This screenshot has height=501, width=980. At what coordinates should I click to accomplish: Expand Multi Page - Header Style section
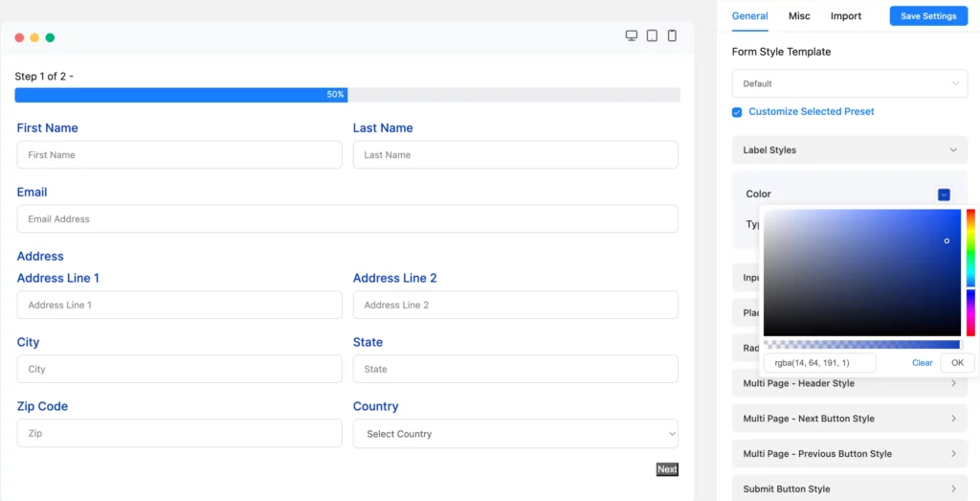coord(850,383)
